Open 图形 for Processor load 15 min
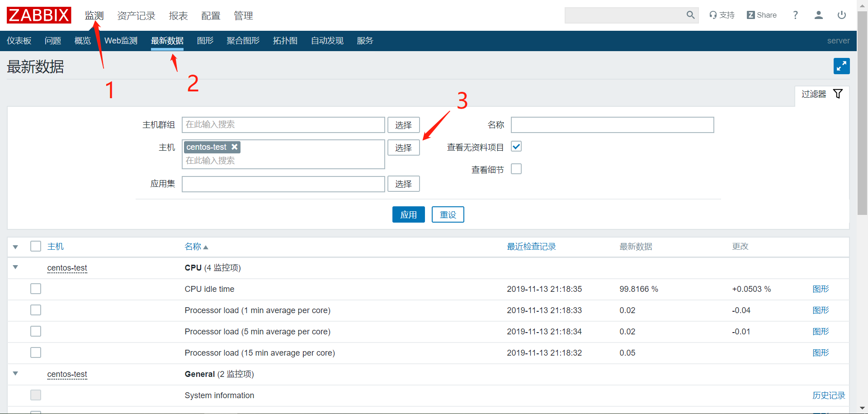Viewport: 868px width, 414px height. coord(821,353)
